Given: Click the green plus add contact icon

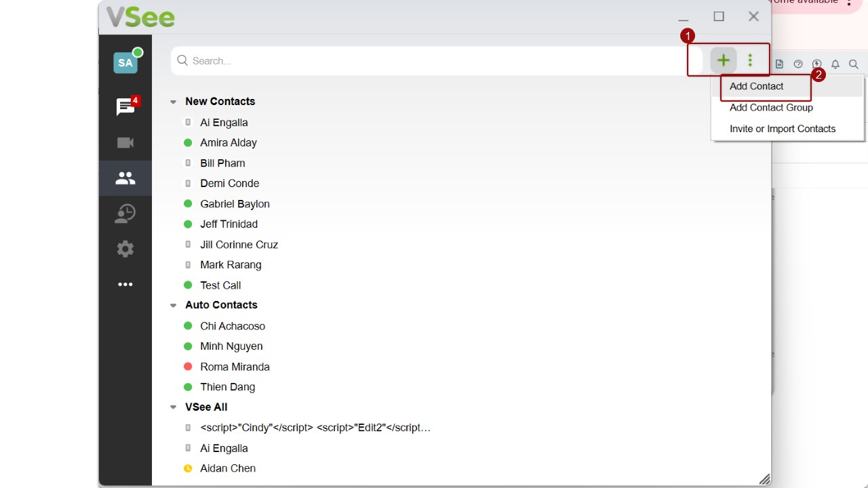Looking at the screenshot, I should point(723,60).
